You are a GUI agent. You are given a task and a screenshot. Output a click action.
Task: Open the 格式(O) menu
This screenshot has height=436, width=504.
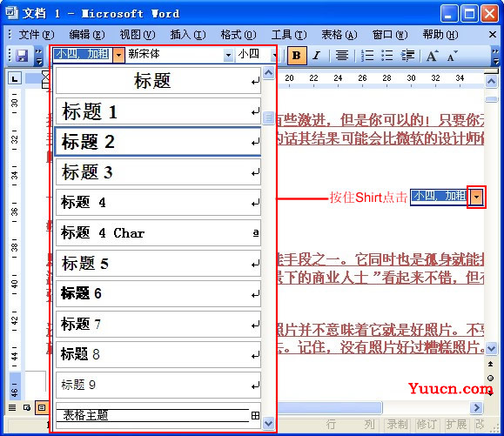click(239, 35)
